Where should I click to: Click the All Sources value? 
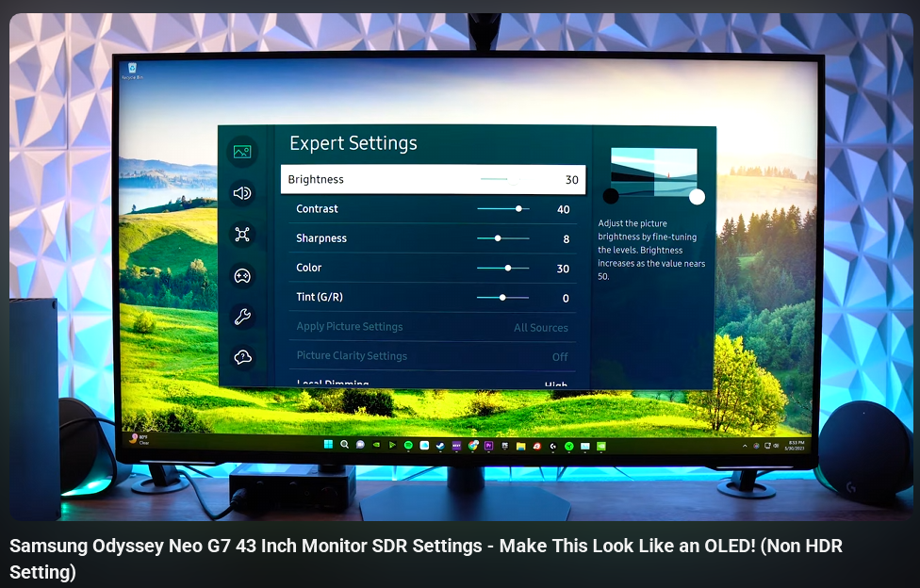pyautogui.click(x=541, y=327)
